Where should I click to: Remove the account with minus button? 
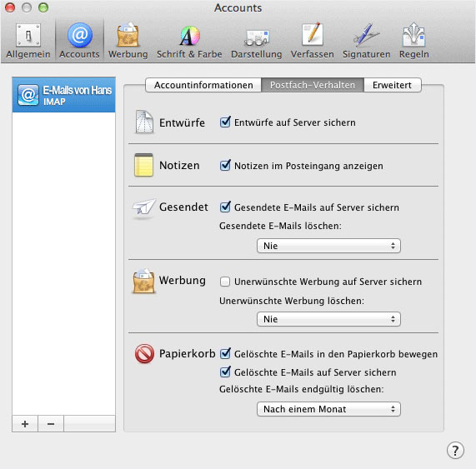coord(51,423)
